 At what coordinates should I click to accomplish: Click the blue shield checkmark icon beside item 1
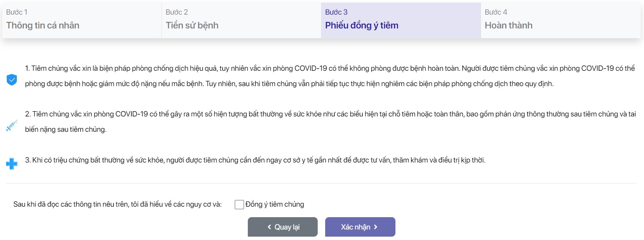[12, 79]
